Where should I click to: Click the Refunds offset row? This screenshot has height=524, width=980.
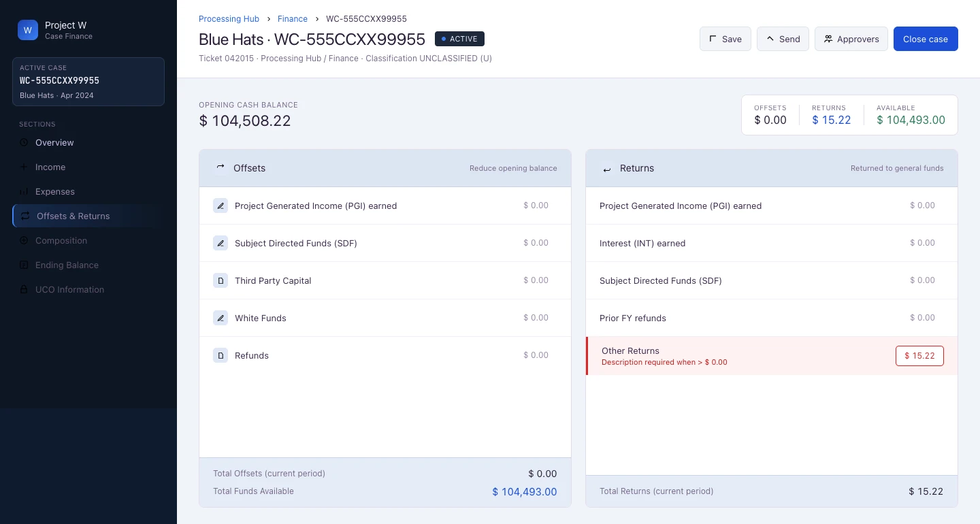point(385,355)
